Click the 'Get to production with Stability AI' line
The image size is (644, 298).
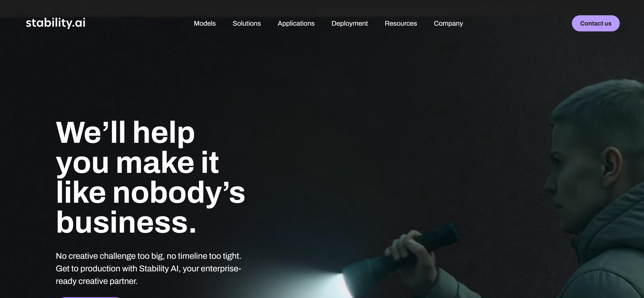pyautogui.click(x=148, y=268)
